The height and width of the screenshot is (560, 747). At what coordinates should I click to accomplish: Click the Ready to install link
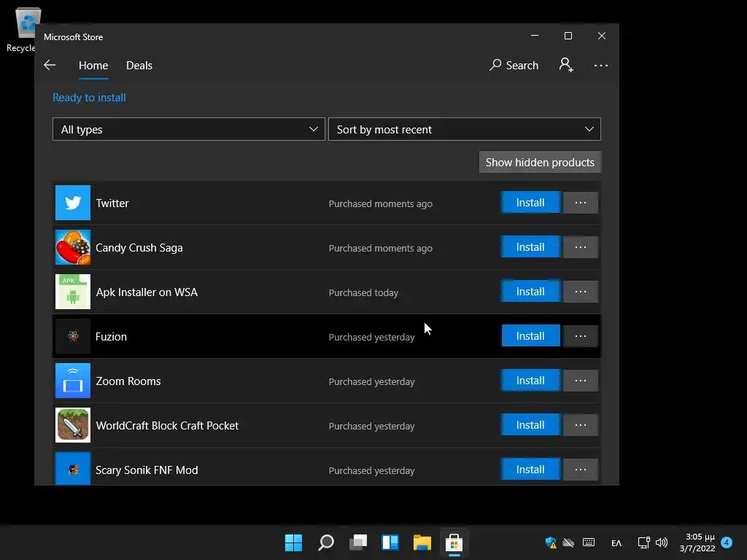coord(89,98)
